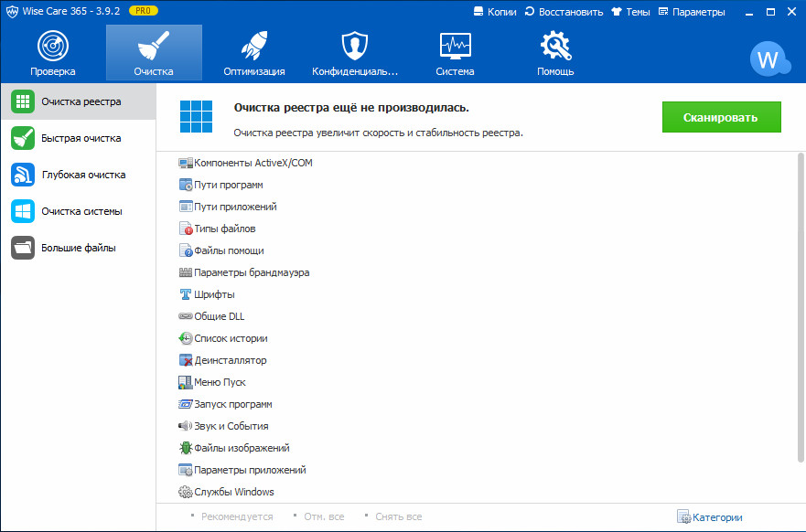Click the Пути приложений icon

[185, 207]
